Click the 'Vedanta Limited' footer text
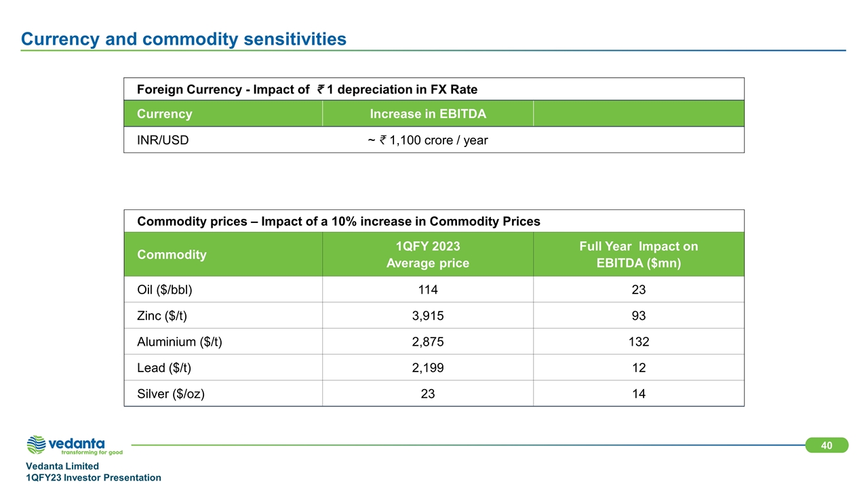The image size is (868, 488). point(62,466)
